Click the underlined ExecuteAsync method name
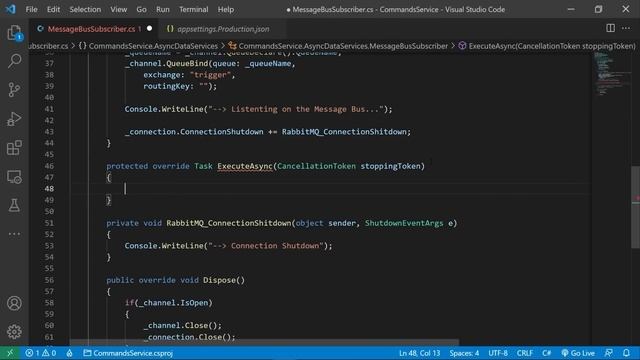The image size is (640, 360). (245, 166)
